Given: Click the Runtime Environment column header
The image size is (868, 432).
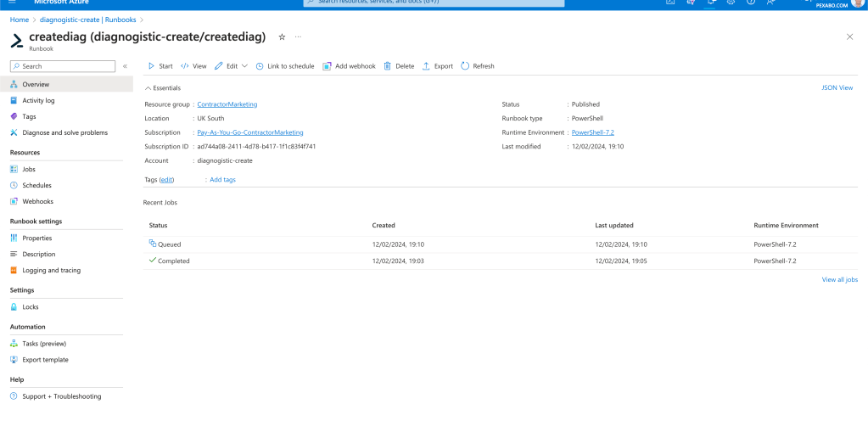Looking at the screenshot, I should click(786, 226).
